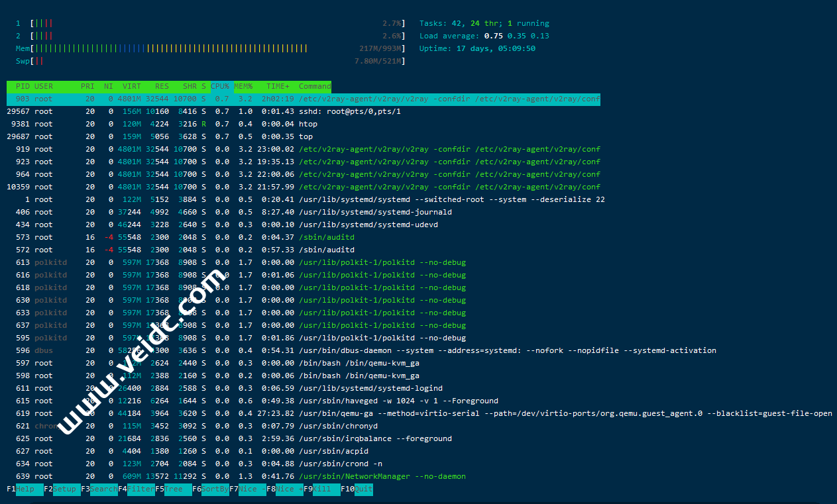Image resolution: width=837 pixels, height=504 pixels.
Task: Click the Uptime 17 days line
Action: (x=477, y=48)
